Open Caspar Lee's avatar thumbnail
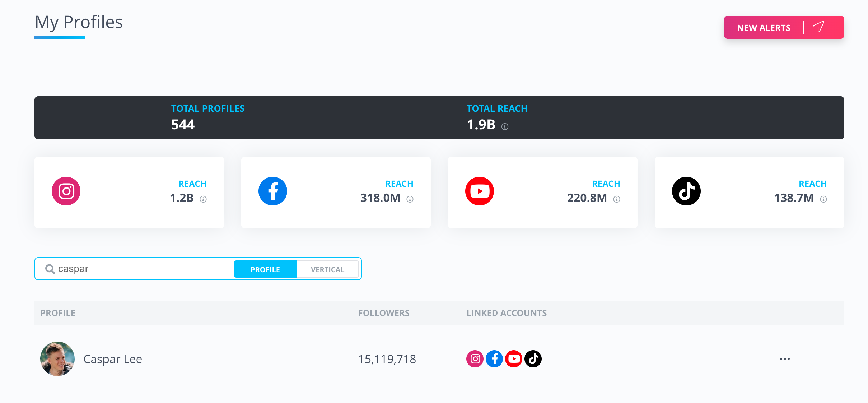 (x=57, y=359)
